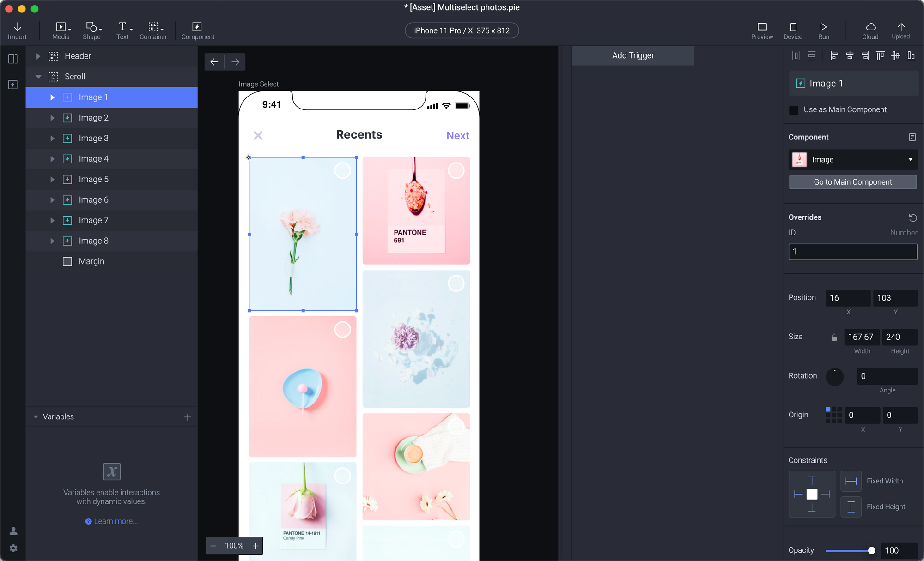Image resolution: width=924 pixels, height=561 pixels.
Task: Reset overrides with the refresh icon
Action: [912, 217]
